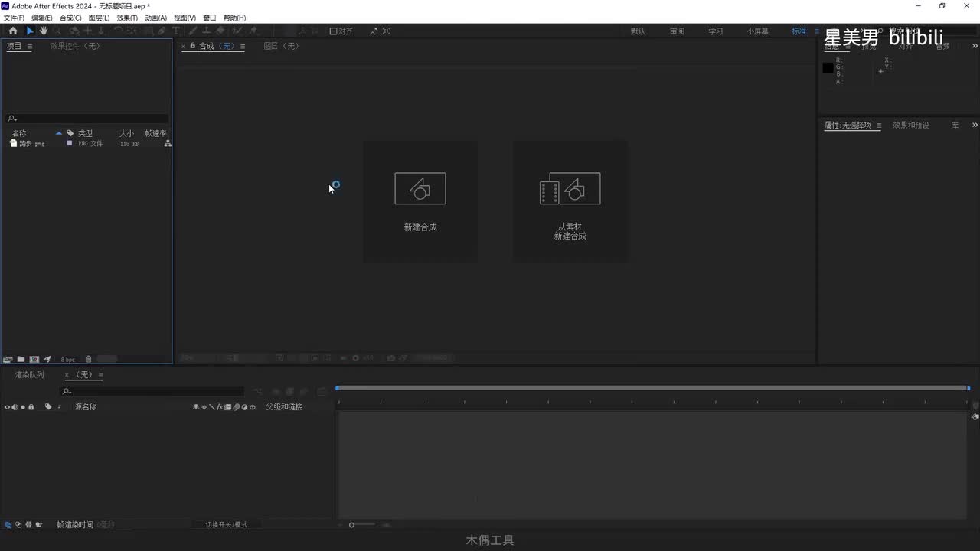Screen dimensions: 980x551
Task: Click the lock column icon in timeline header
Action: (x=31, y=407)
